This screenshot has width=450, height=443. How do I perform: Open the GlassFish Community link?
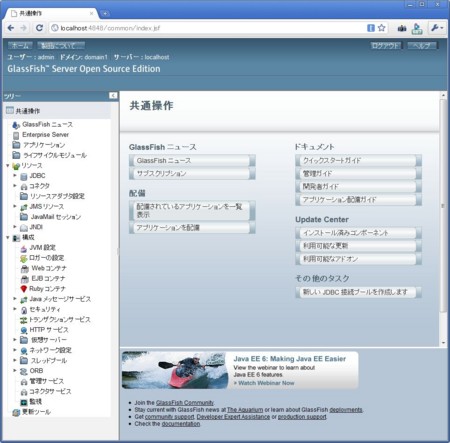tap(185, 403)
